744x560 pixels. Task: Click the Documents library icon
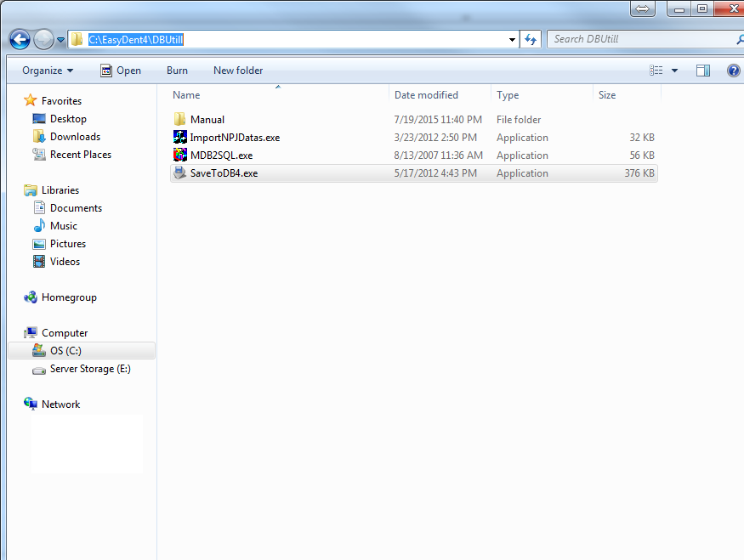[x=39, y=207]
